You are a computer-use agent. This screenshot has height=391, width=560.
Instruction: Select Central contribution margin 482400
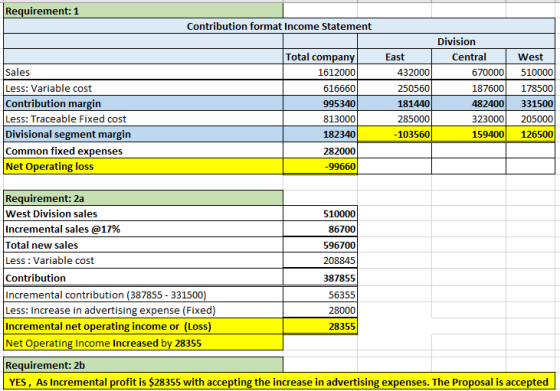tap(469, 104)
